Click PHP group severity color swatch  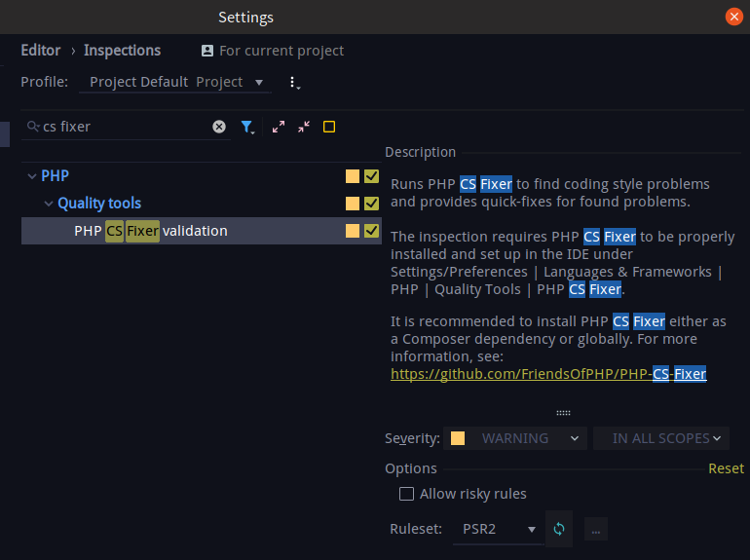tap(353, 176)
